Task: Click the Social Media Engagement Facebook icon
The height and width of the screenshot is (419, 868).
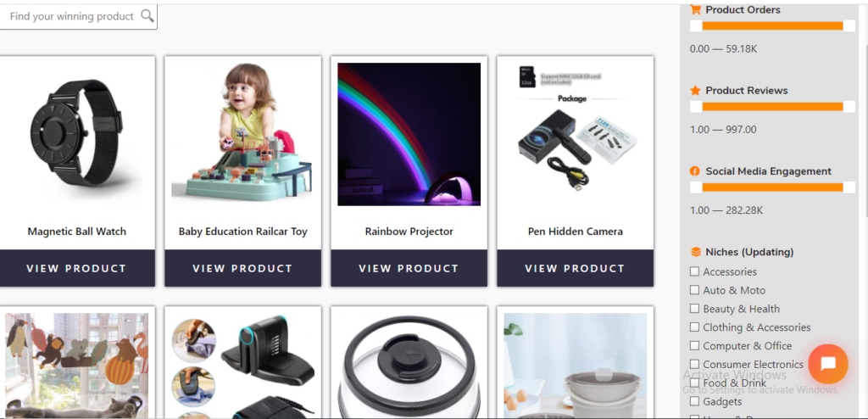Action: click(695, 171)
